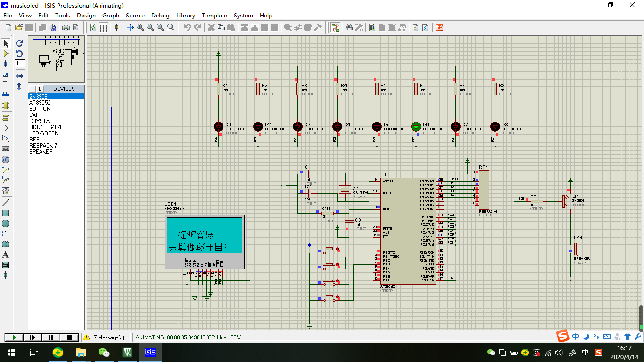Choose the Graph Mode tool
The width and height of the screenshot is (644, 362).
click(6, 138)
